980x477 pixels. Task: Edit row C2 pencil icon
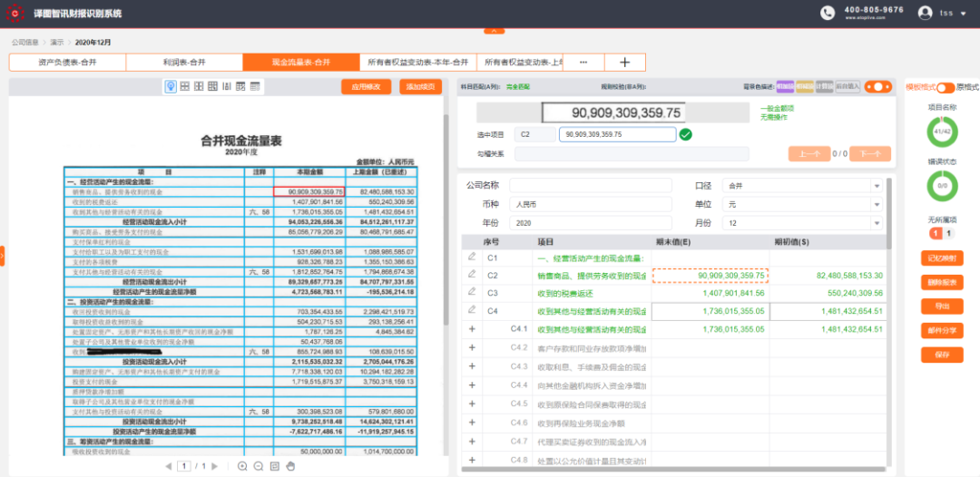[472, 274]
